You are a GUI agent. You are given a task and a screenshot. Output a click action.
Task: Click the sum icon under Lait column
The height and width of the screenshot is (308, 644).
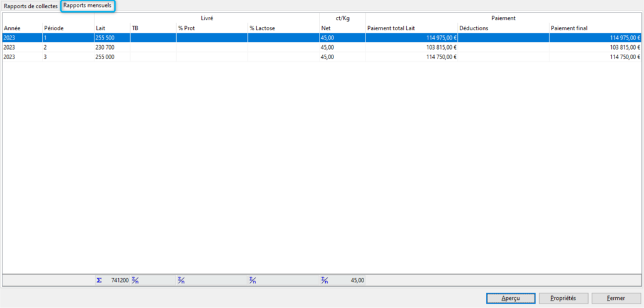pyautogui.click(x=99, y=280)
